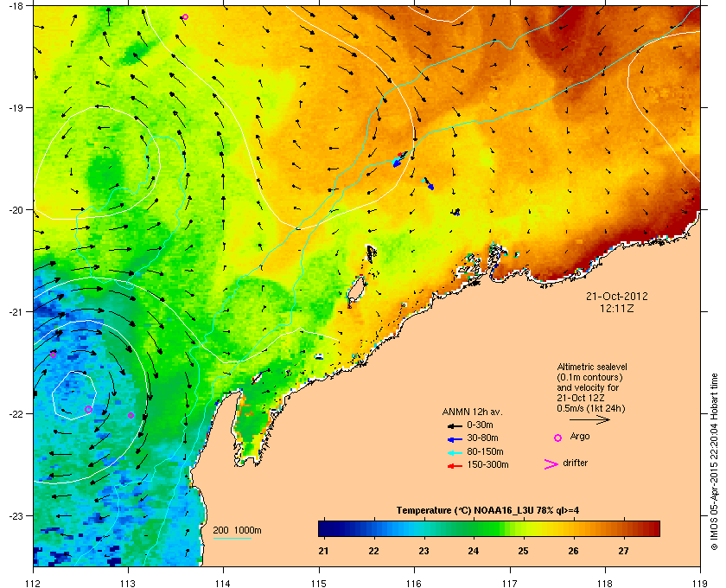Click the latitude axis label -23
The width and height of the screenshot is (726, 588).
(16, 515)
